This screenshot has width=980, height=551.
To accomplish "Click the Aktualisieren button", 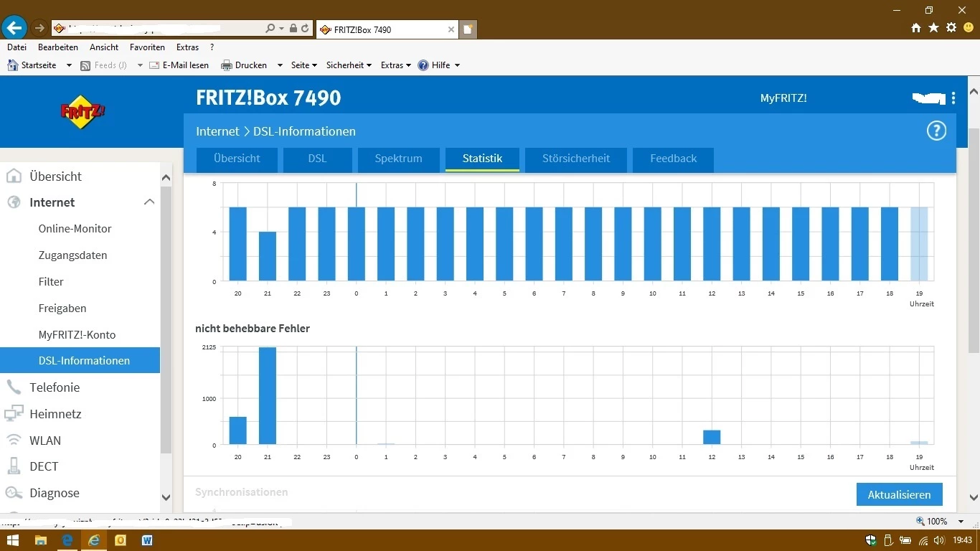I will click(x=899, y=494).
